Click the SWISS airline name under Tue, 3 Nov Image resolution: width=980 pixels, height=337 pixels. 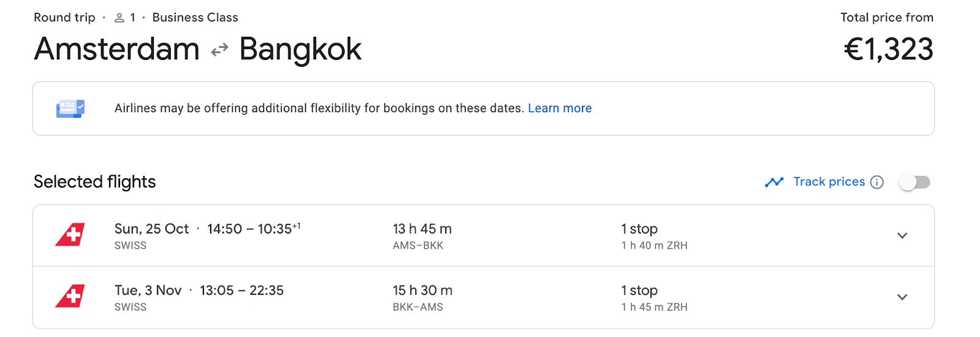130,307
